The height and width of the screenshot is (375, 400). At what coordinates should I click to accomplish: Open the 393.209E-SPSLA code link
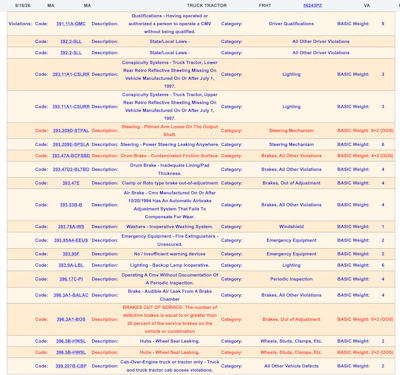click(71, 144)
